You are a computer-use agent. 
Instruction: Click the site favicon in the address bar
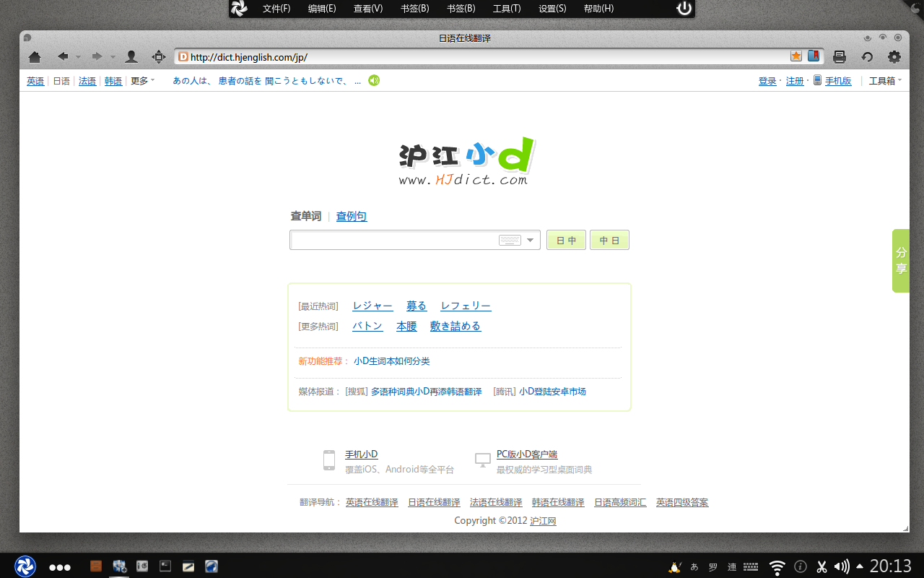pyautogui.click(x=183, y=56)
